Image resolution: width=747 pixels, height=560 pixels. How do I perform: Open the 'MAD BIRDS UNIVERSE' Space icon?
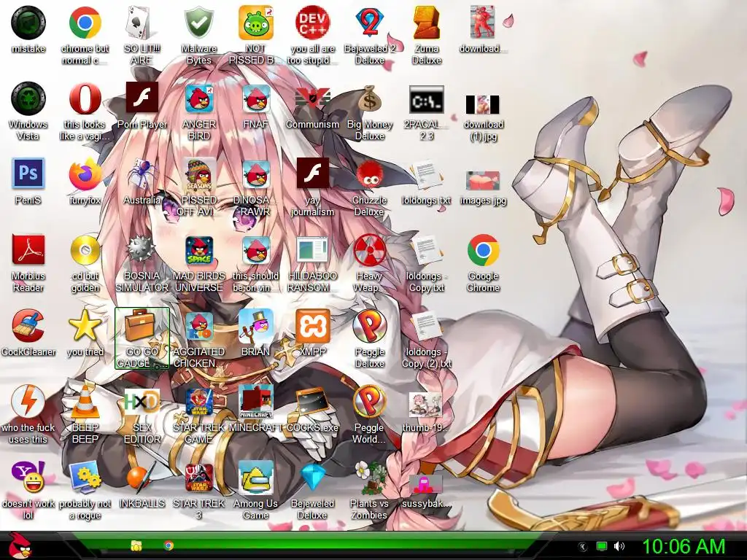coord(198,250)
